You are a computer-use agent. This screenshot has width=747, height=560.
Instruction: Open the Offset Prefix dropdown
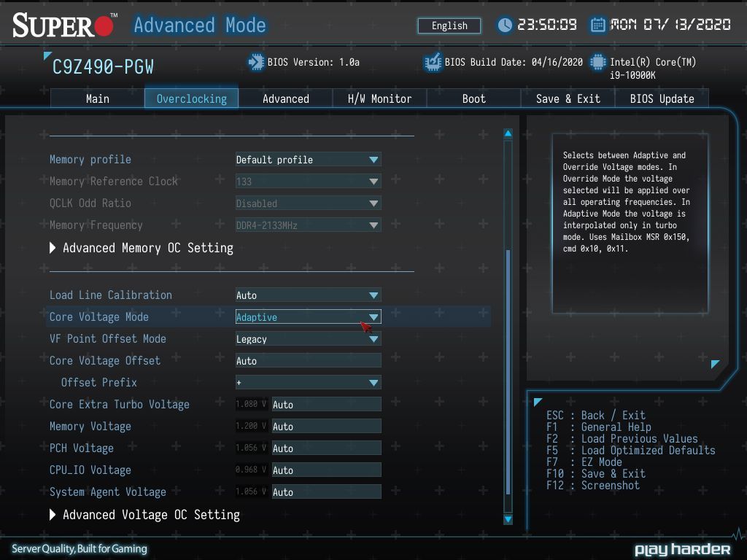point(309,382)
